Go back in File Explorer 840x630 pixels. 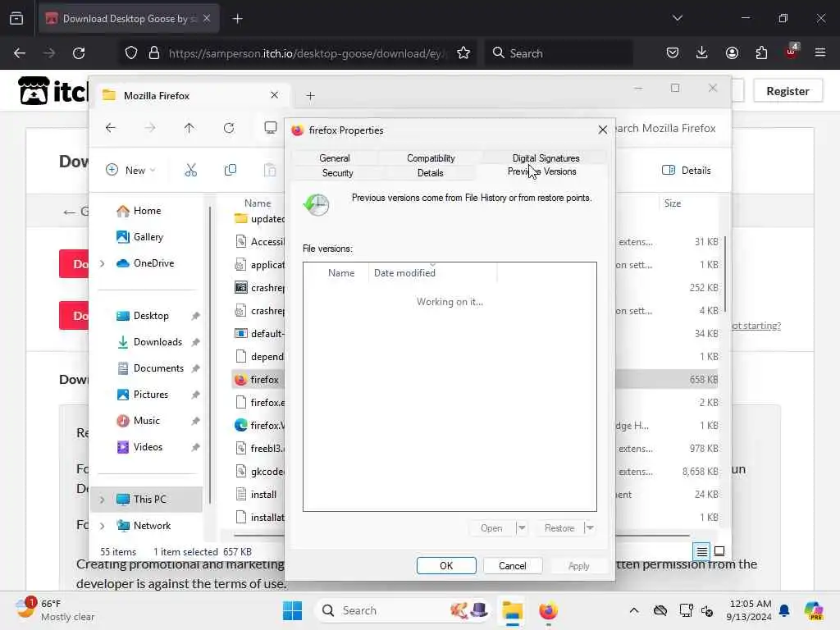(111, 128)
